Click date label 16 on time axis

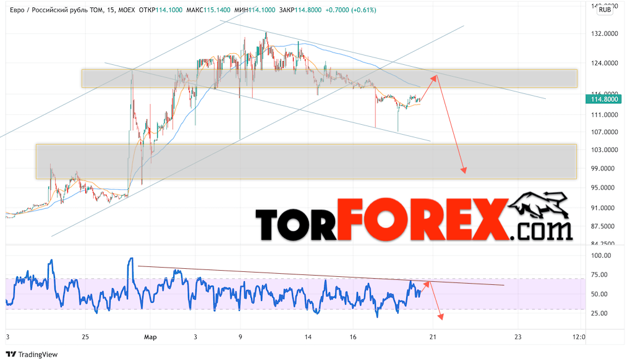(x=353, y=337)
